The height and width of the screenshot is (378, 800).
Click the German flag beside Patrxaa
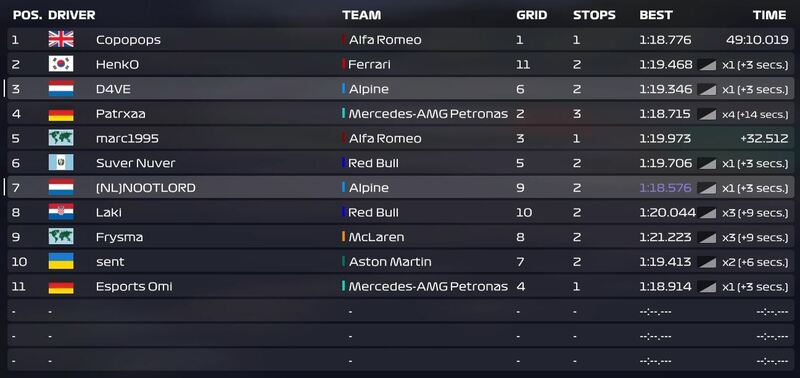[61, 114]
